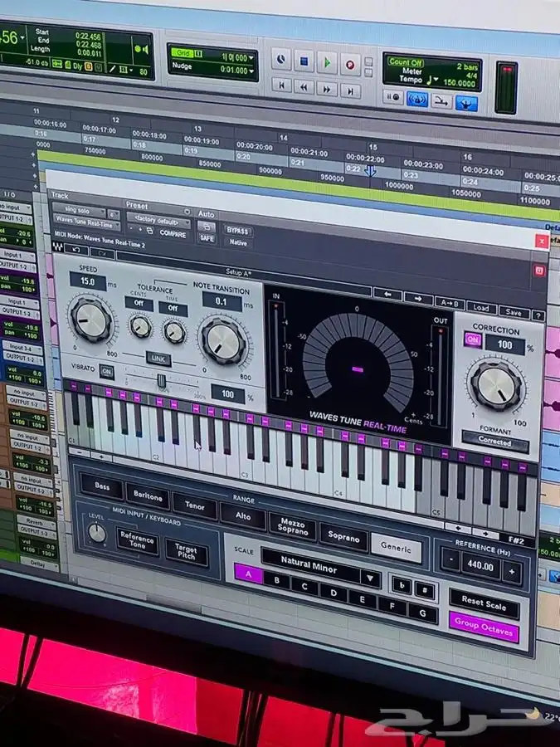Click the Correction percent field 100
The image size is (560, 747).
(504, 344)
